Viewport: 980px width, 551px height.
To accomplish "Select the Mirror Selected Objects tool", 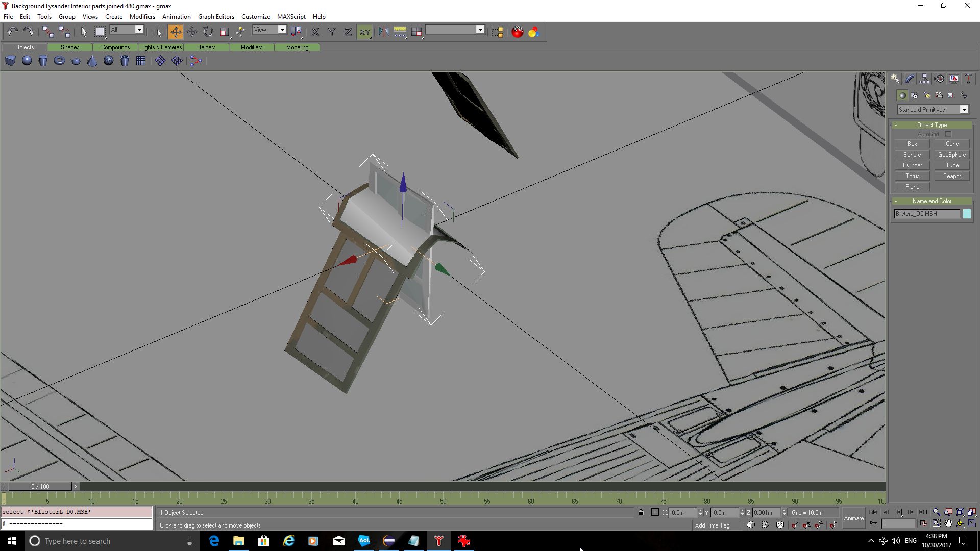I will (x=383, y=32).
